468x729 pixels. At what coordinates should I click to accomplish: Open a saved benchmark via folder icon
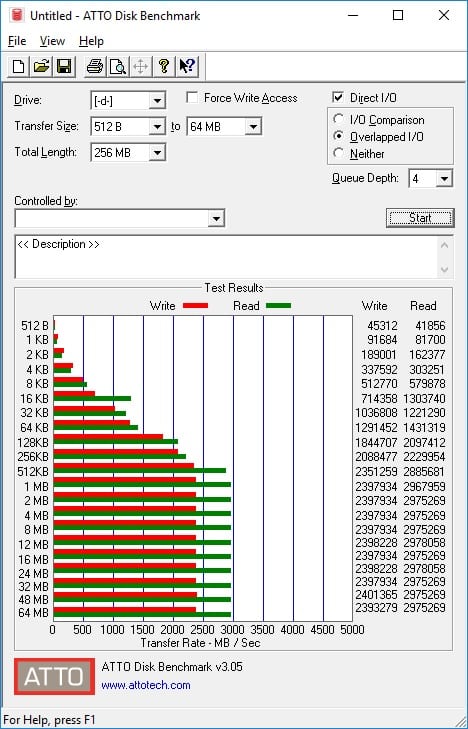click(41, 66)
